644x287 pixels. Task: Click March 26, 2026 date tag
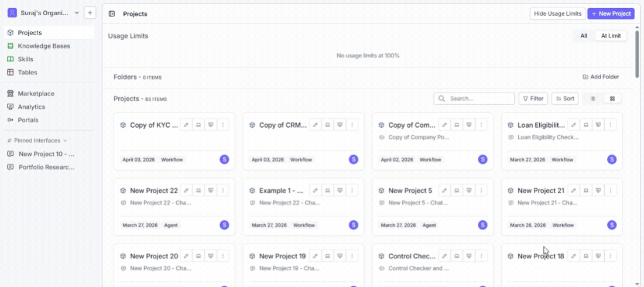[x=526, y=225]
